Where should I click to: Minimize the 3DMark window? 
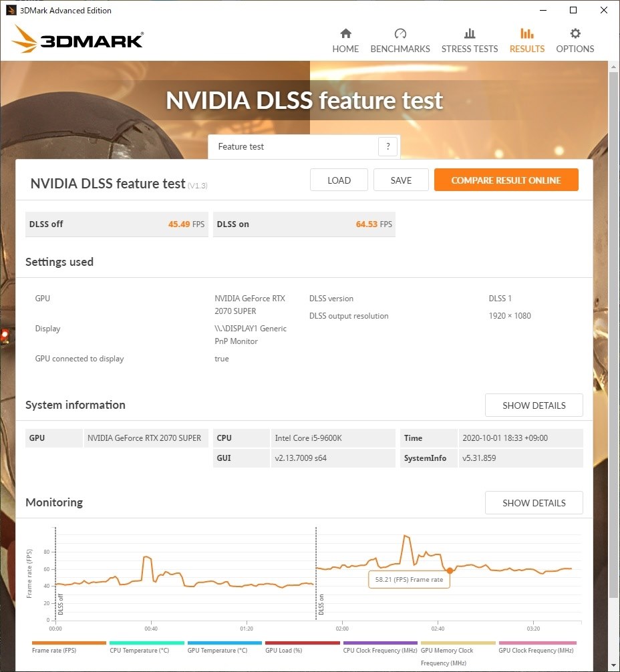[x=543, y=10]
